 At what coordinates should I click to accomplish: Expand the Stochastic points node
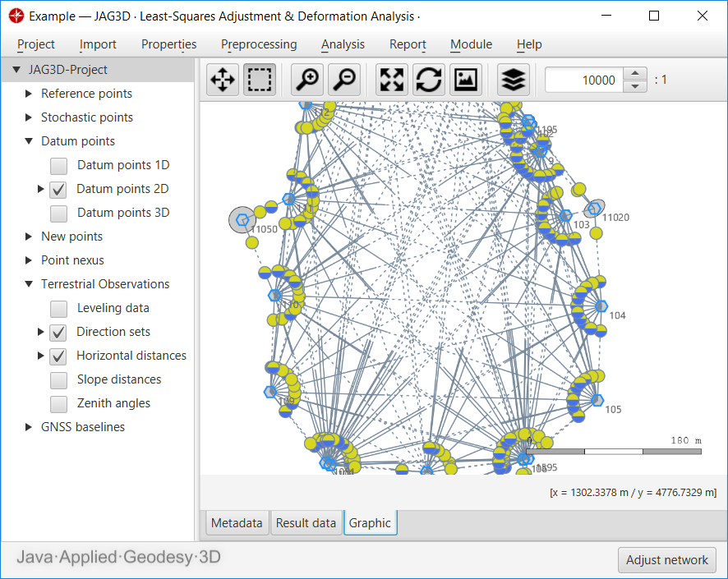28,117
